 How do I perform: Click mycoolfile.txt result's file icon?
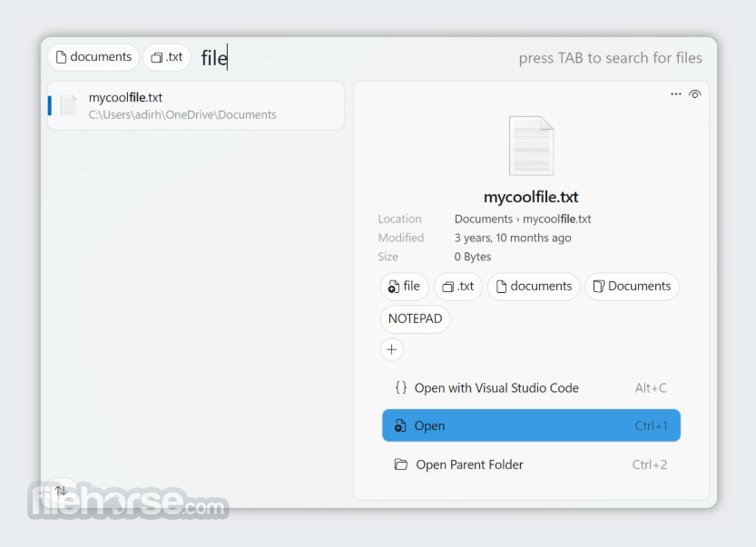(x=69, y=105)
